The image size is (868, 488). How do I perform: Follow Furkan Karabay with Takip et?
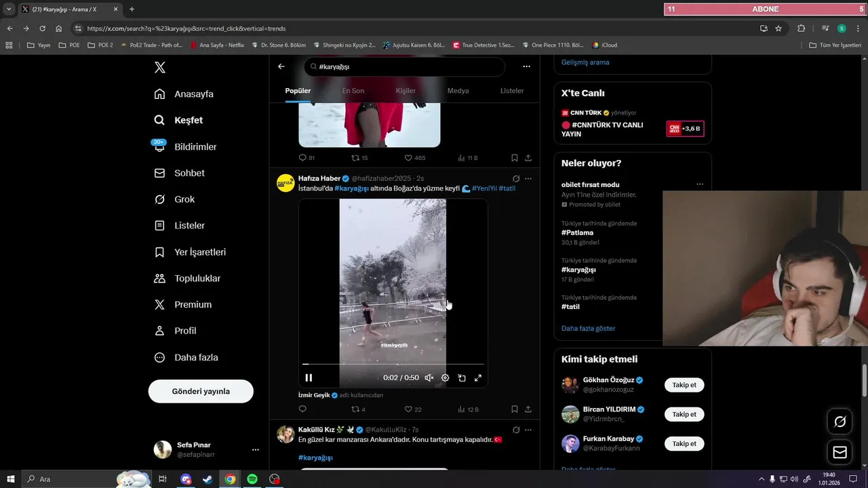(x=684, y=444)
